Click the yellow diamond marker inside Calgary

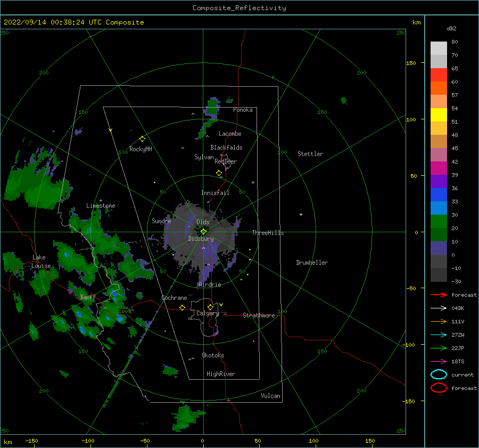[210, 307]
